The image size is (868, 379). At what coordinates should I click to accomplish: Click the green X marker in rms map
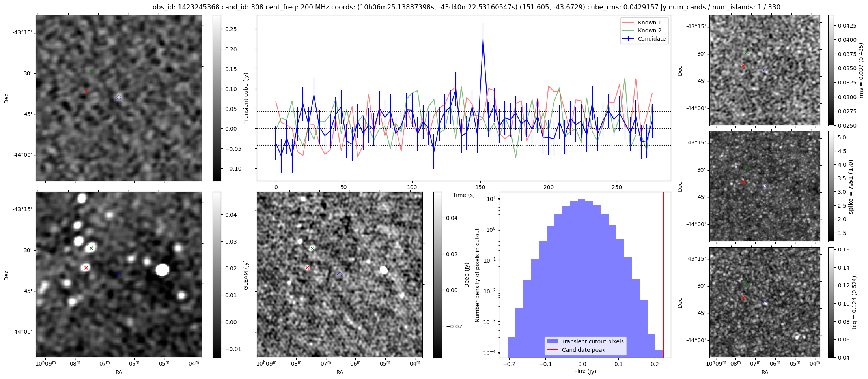pos(747,52)
